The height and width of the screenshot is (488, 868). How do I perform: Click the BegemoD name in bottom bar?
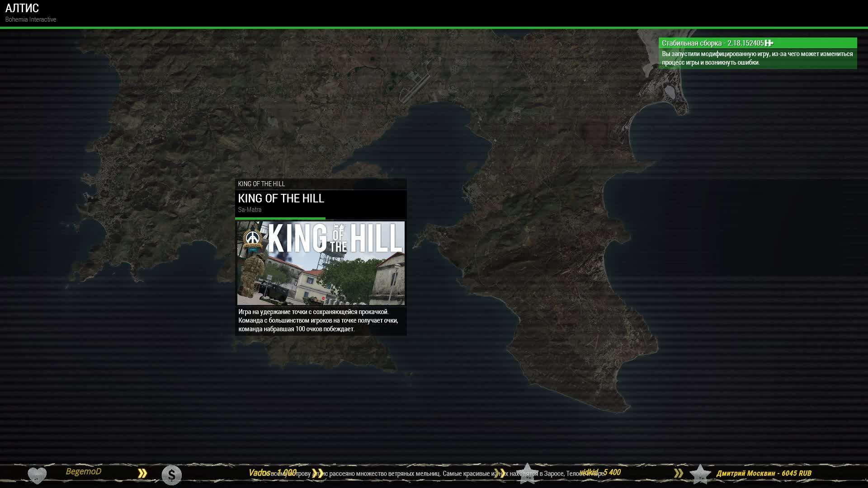pyautogui.click(x=84, y=471)
